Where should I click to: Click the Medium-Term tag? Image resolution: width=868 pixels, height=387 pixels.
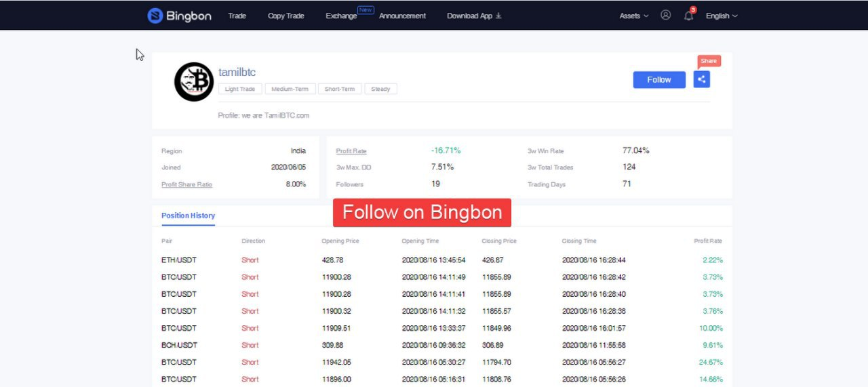coord(290,89)
